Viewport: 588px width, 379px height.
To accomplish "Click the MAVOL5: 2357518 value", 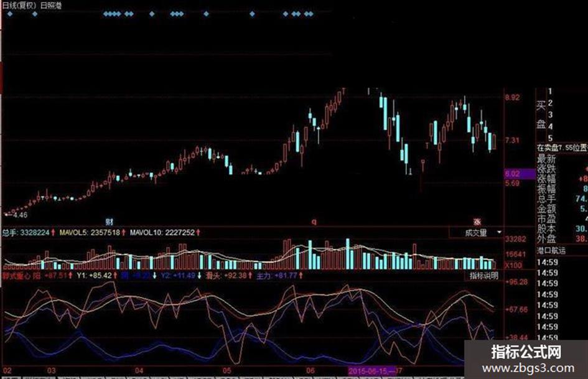I will tap(90, 233).
